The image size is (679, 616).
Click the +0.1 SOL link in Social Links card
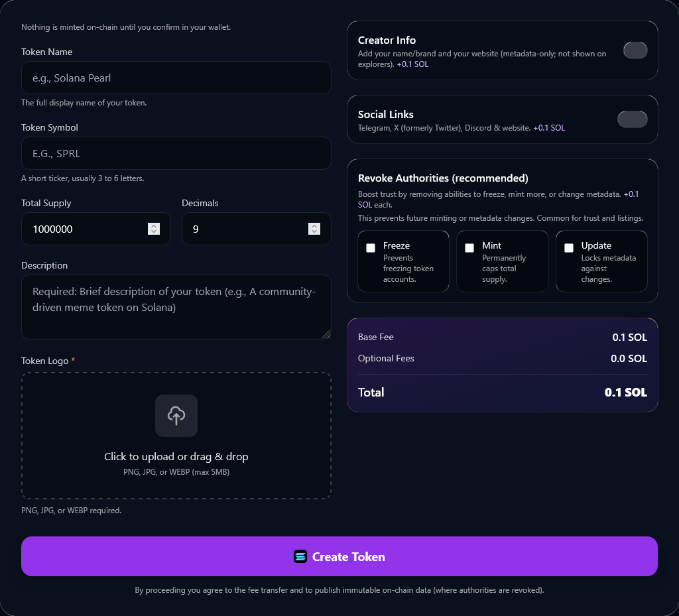(x=550, y=127)
